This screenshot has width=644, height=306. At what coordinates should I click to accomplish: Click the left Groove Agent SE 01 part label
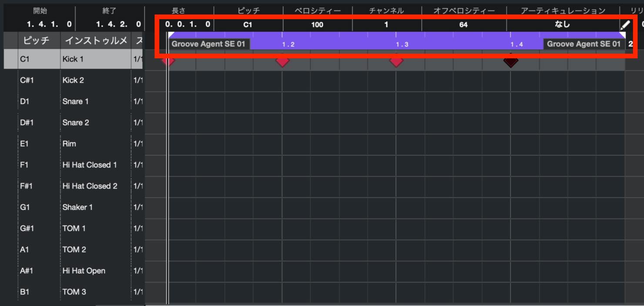click(208, 44)
